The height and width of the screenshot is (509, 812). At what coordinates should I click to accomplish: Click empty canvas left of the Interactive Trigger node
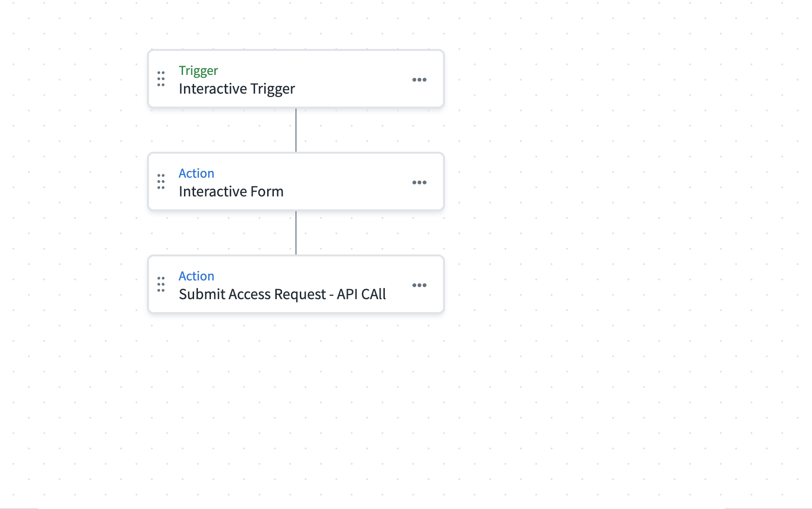[x=72, y=79]
